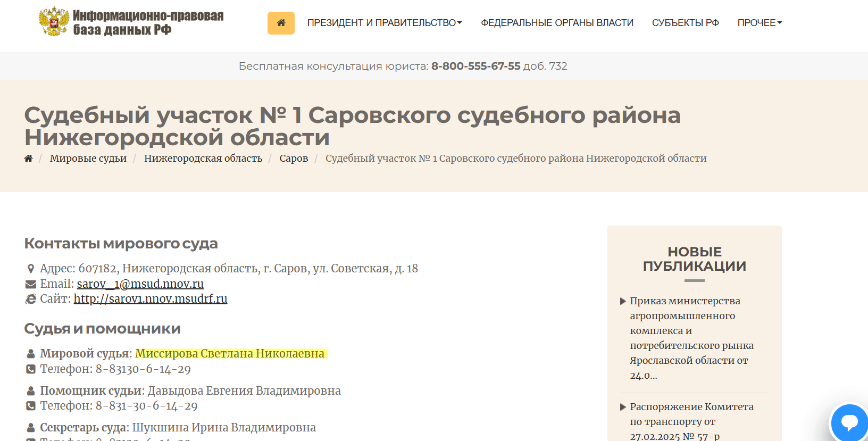868x441 pixels.
Task: Click the home icon in breadcrumb
Action: (x=29, y=159)
